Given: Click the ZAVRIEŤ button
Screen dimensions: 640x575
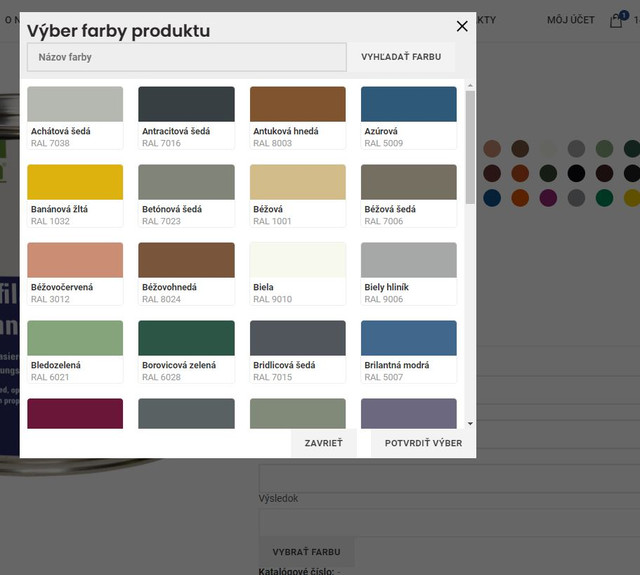Looking at the screenshot, I should point(324,443).
